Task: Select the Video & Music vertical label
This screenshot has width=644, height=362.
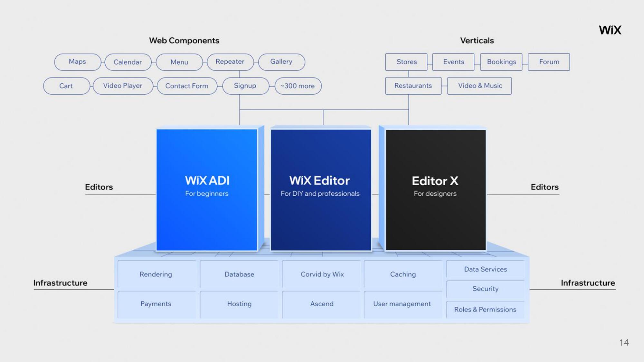Action: [480, 86]
